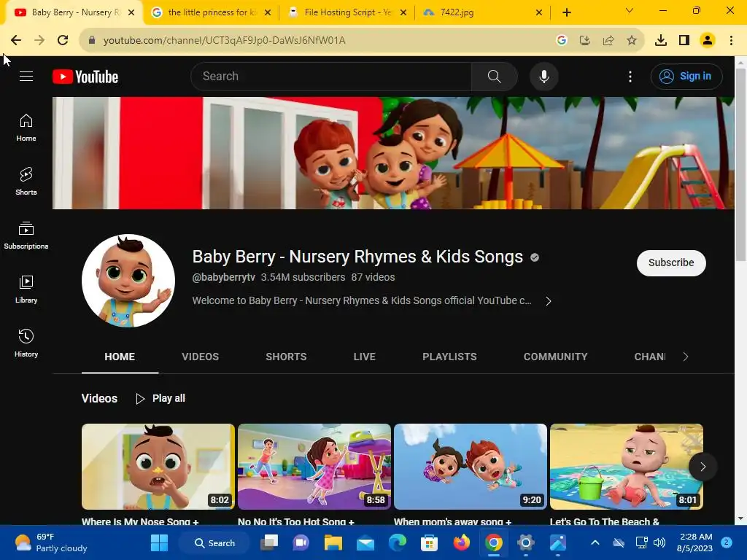Switch to 'the little princess' browser tab
The image size is (747, 560).
212,13
